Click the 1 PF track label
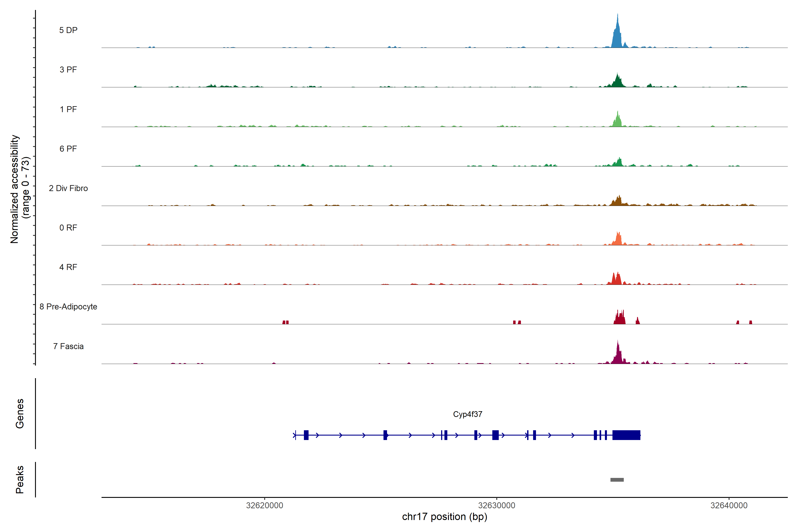 (x=68, y=109)
